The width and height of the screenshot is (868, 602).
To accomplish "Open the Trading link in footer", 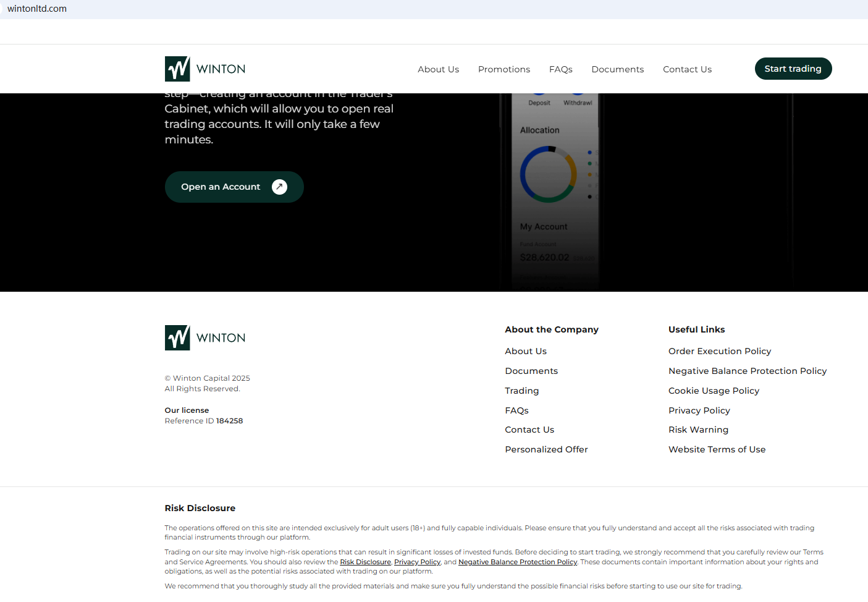I will (521, 391).
